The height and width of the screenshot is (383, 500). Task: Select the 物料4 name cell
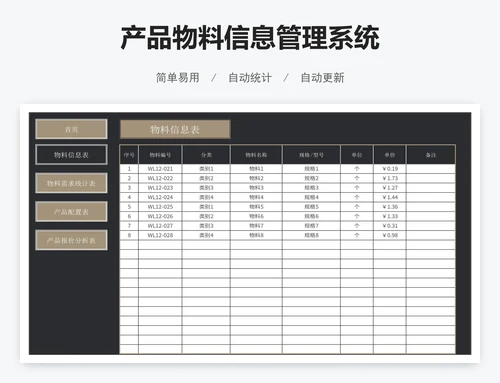[256, 197]
